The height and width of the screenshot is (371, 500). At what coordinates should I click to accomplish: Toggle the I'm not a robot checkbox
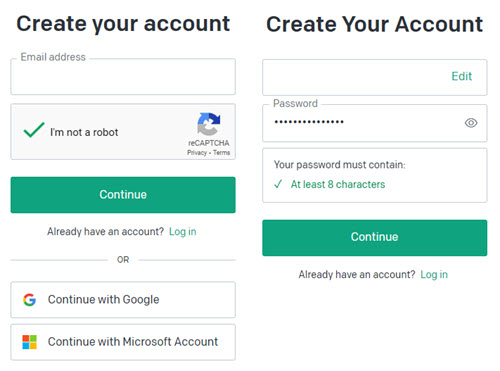pyautogui.click(x=34, y=130)
